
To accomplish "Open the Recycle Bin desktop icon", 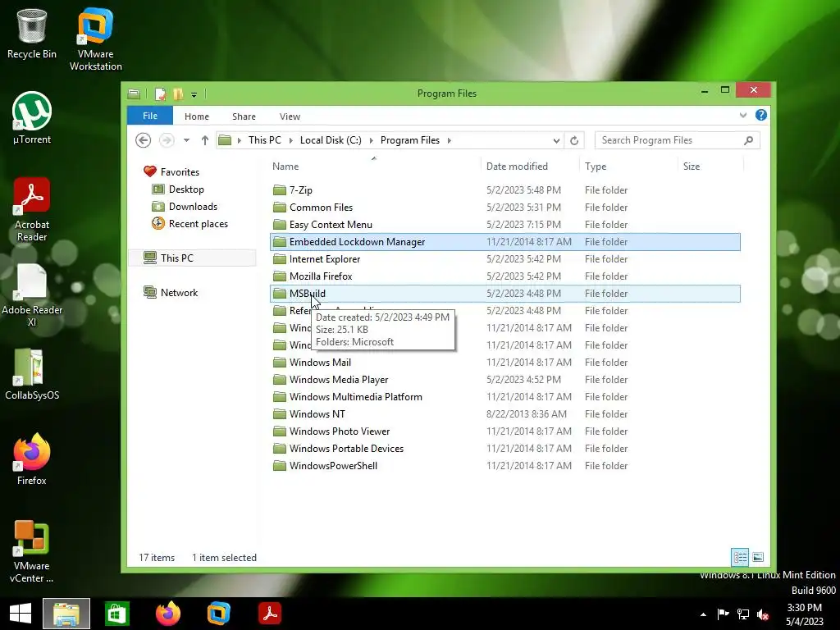I will (x=32, y=34).
